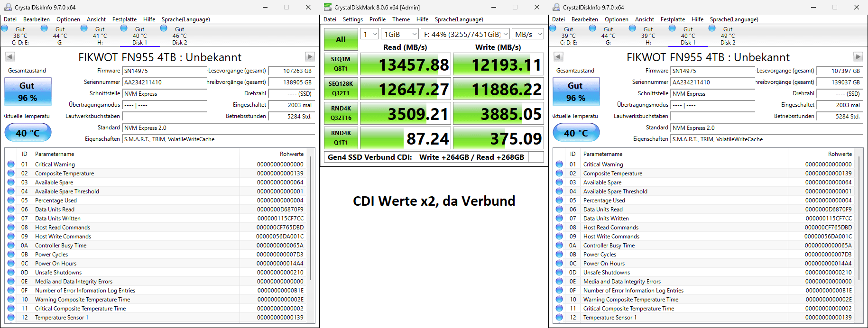Viewport: 868px width, 328px height.
Task: Open Sprache(Language) menu in CrystalDiskMark
Action: coord(459,19)
